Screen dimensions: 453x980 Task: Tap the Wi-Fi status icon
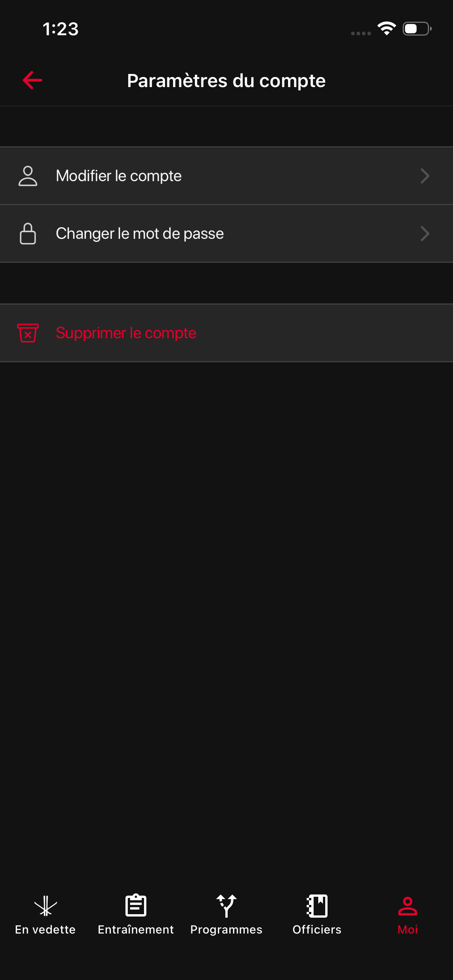[x=386, y=29]
